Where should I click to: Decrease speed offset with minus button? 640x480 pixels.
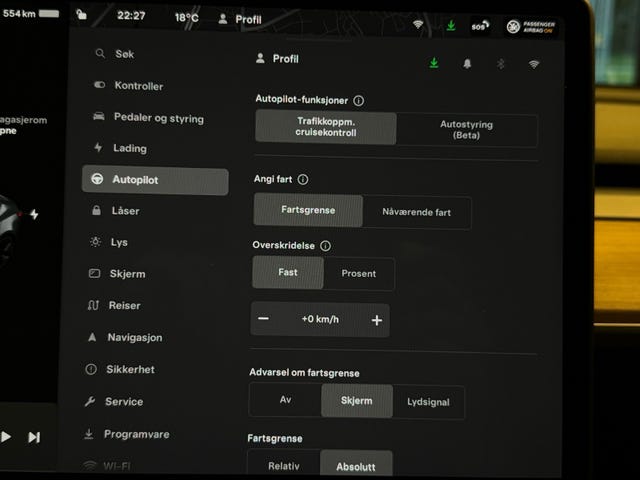point(264,318)
